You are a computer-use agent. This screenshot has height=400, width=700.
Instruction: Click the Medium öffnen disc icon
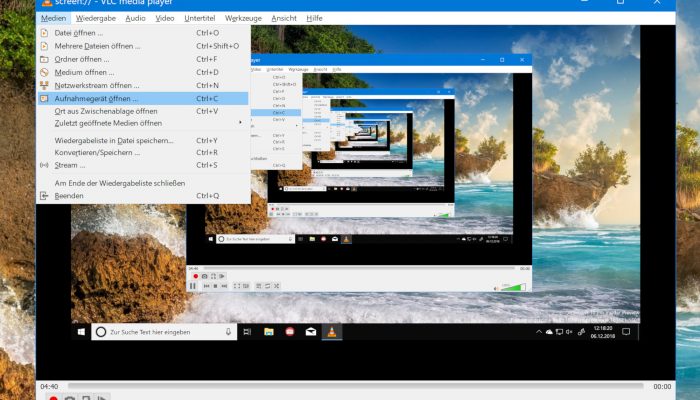(x=44, y=72)
